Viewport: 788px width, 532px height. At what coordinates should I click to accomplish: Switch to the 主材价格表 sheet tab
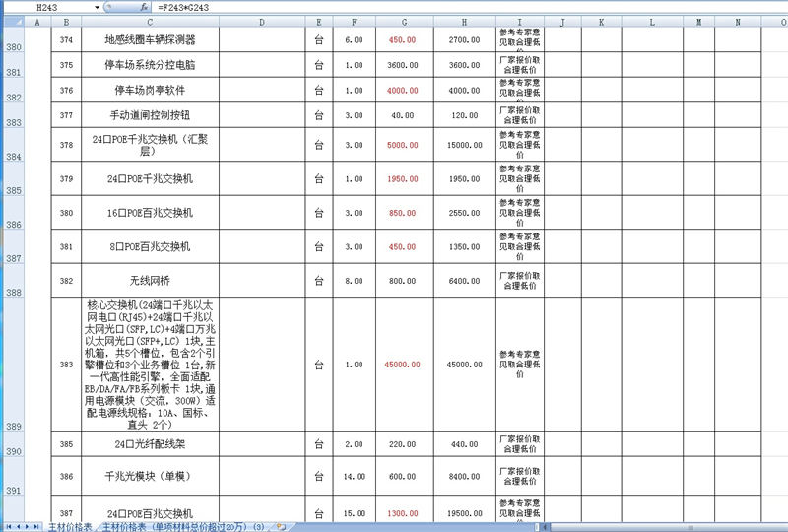pyautogui.click(x=69, y=526)
